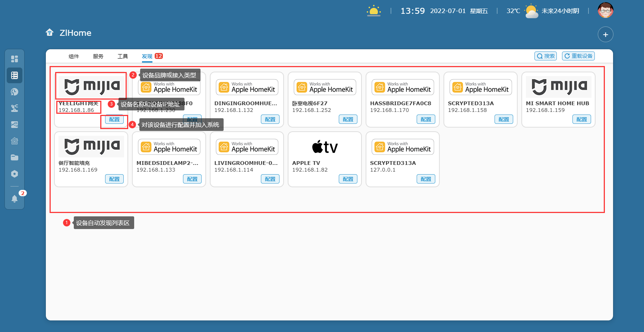Screen dimensions: 644x332
Task: Click the red 12 badge on 发现
Action: [x=159, y=56]
